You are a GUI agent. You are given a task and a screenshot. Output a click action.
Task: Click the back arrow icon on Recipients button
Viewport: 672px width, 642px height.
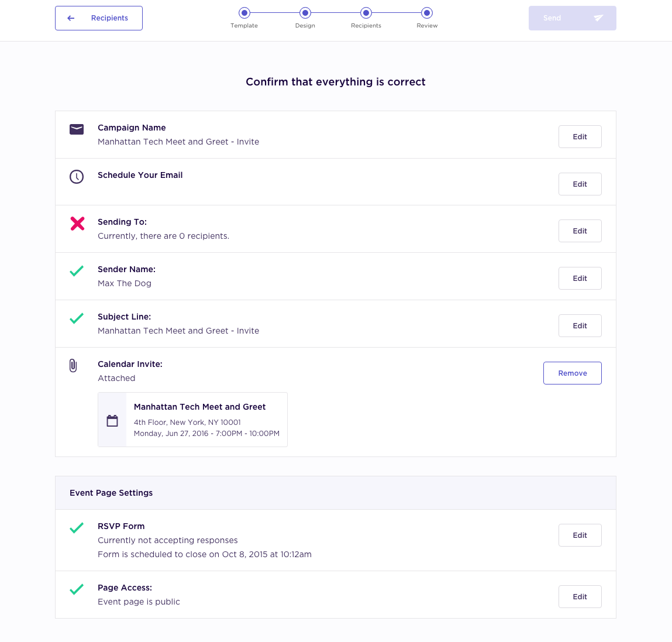click(x=71, y=18)
